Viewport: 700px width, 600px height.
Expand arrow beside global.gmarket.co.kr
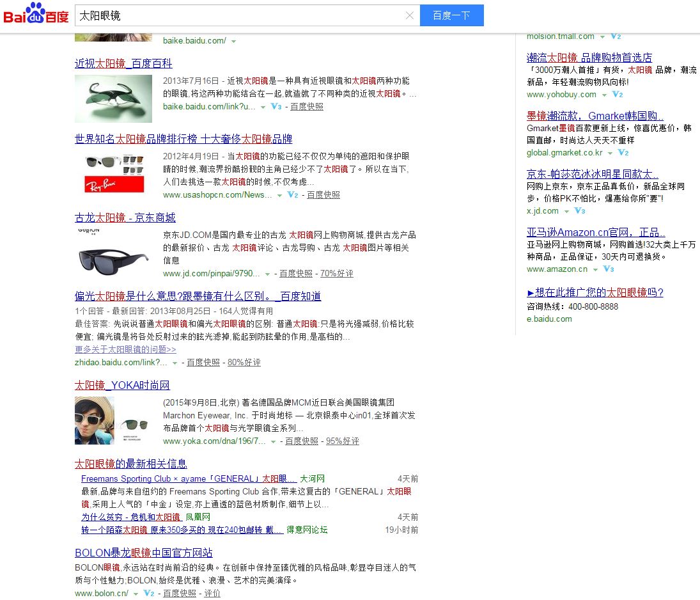tap(611, 154)
